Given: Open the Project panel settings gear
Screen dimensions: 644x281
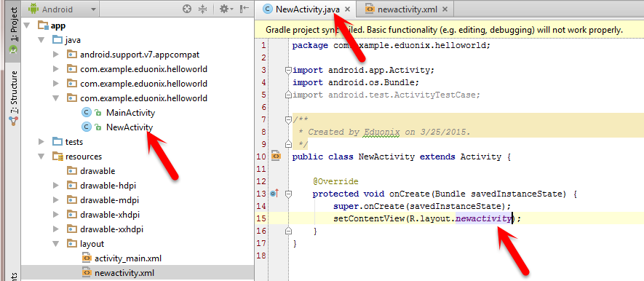Looking at the screenshot, I should [x=226, y=9].
